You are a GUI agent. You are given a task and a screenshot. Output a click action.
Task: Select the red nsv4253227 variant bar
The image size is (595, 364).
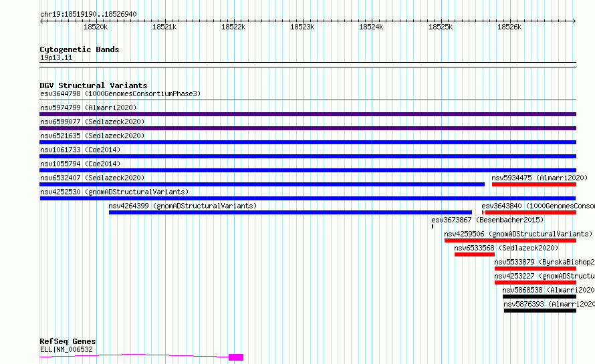tap(535, 283)
